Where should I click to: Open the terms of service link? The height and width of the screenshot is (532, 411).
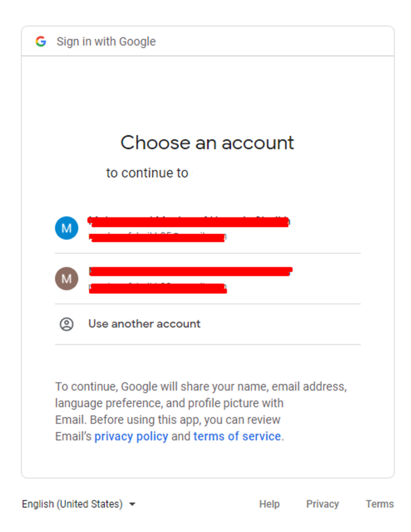click(x=237, y=436)
